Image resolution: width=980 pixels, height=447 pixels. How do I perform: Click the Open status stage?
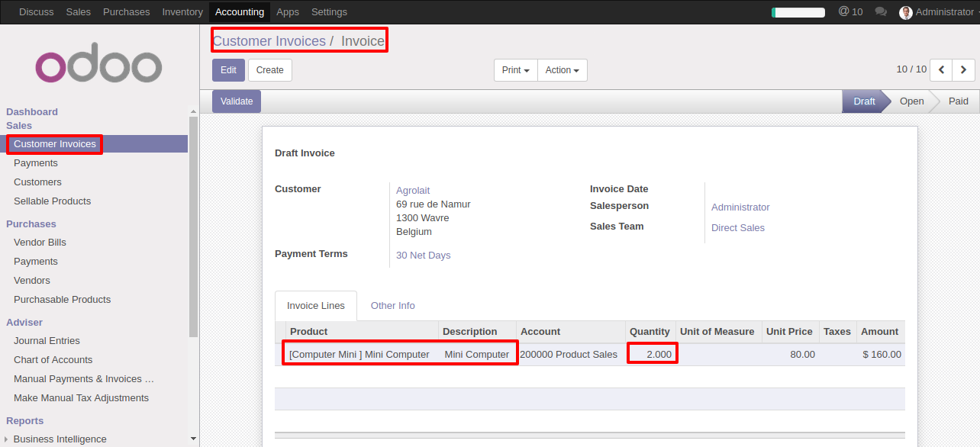click(911, 101)
